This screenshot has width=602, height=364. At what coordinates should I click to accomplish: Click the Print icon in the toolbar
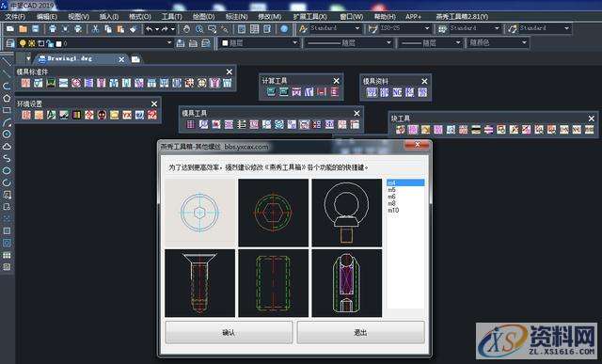53,29
